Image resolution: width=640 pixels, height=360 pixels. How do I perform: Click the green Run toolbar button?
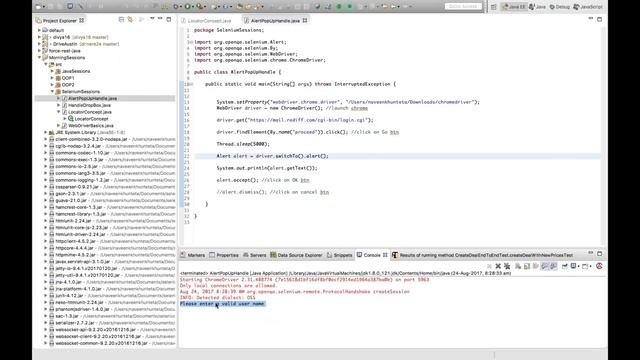[187, 7]
